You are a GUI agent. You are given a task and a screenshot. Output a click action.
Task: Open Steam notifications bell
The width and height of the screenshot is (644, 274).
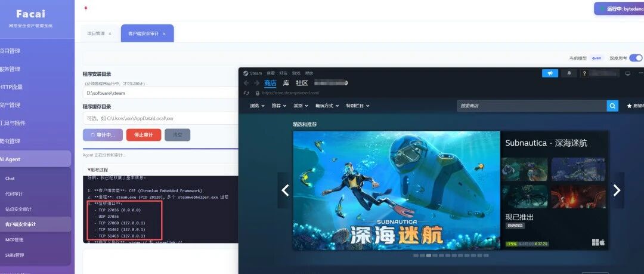569,73
